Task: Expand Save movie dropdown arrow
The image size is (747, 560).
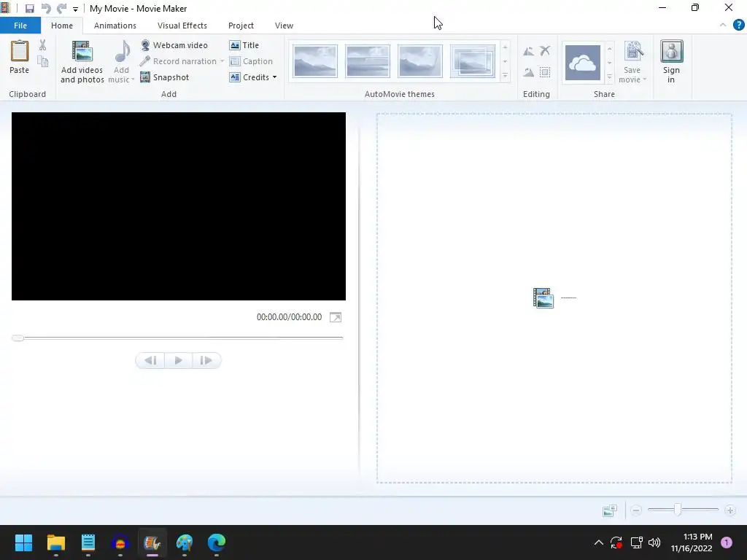Action: 645,79
